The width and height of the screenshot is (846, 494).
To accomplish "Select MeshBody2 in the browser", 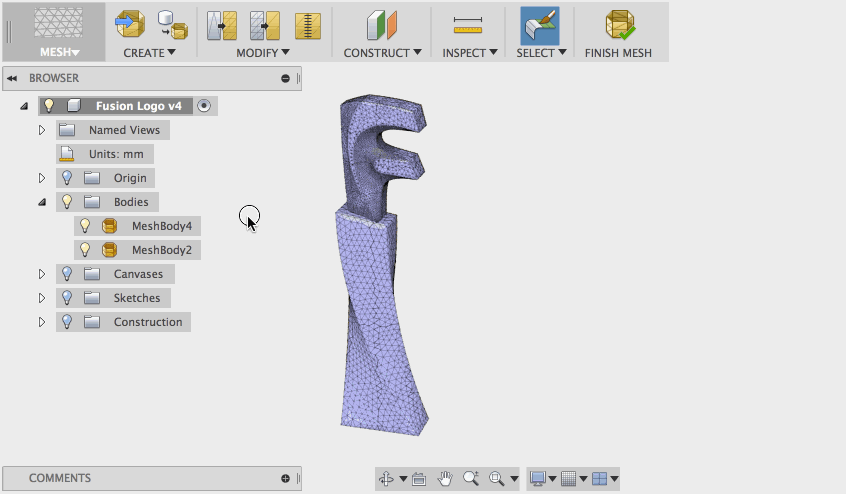I will pyautogui.click(x=162, y=250).
